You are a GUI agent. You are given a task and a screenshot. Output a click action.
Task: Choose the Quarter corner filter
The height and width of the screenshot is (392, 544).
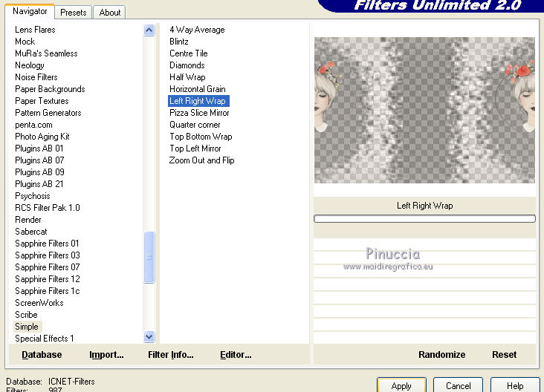click(195, 125)
